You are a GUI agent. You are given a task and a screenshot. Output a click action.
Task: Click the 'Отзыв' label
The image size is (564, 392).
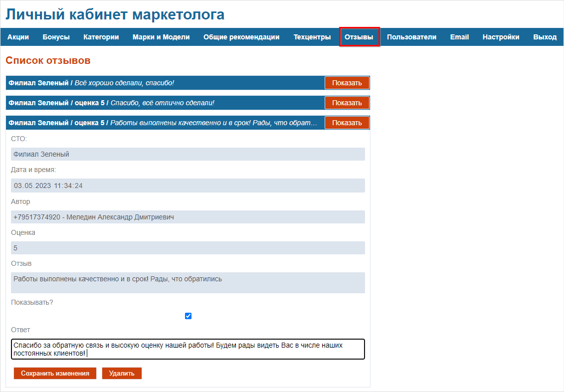tap(21, 264)
